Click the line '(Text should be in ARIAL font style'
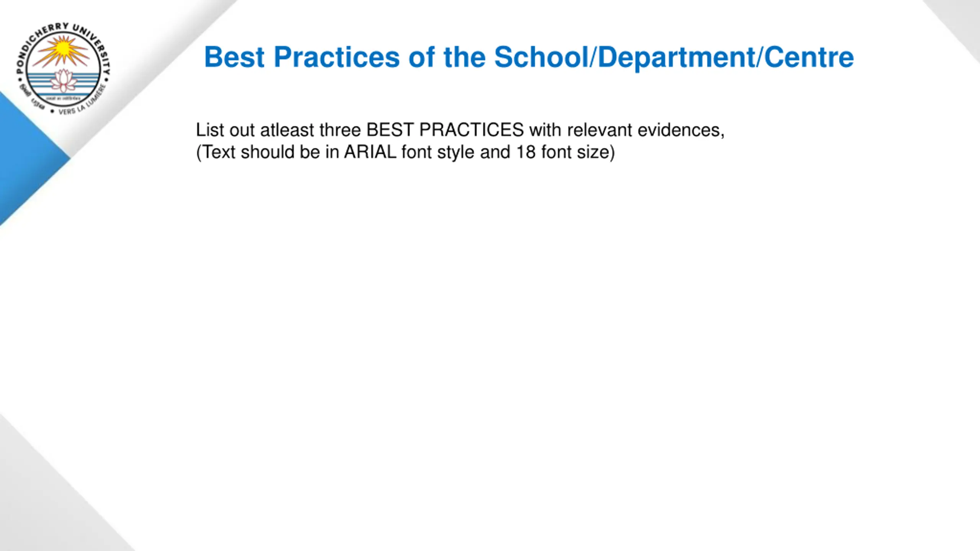 pos(335,152)
